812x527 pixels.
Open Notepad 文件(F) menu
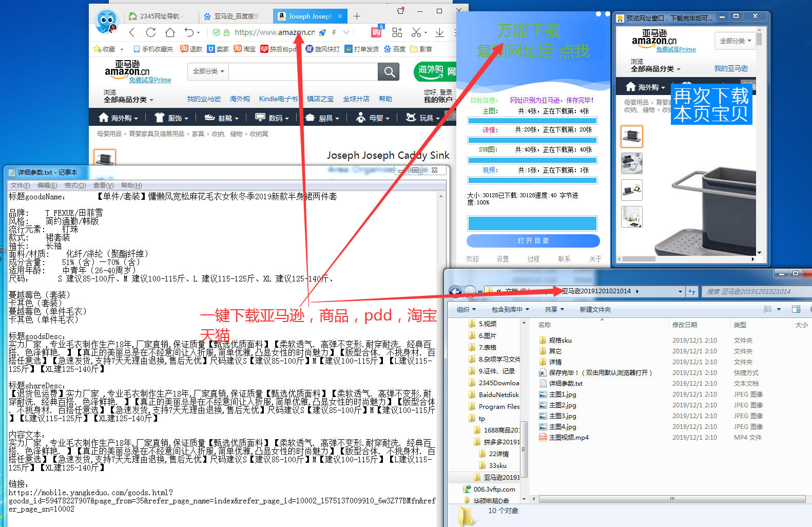tap(21, 185)
